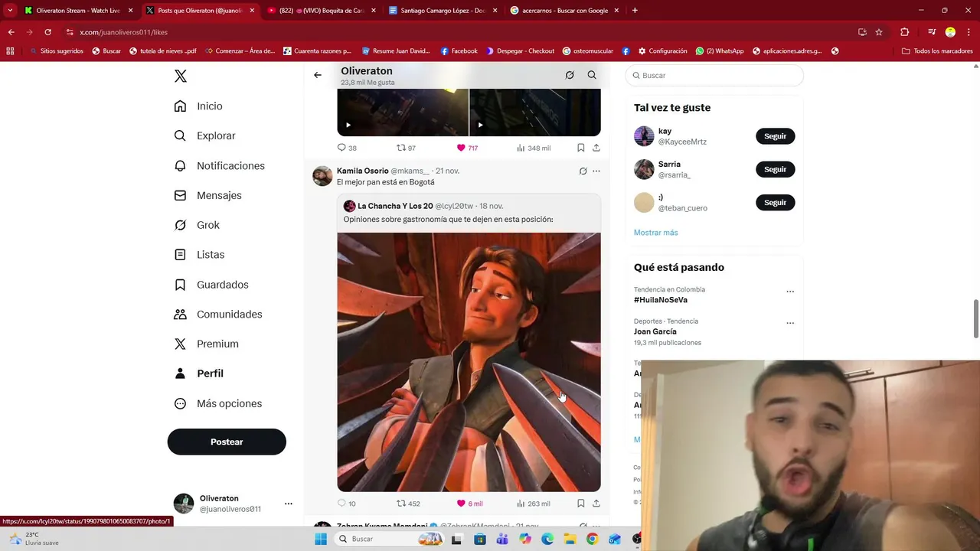Bookmark the Kamila Osorio post

(580, 504)
